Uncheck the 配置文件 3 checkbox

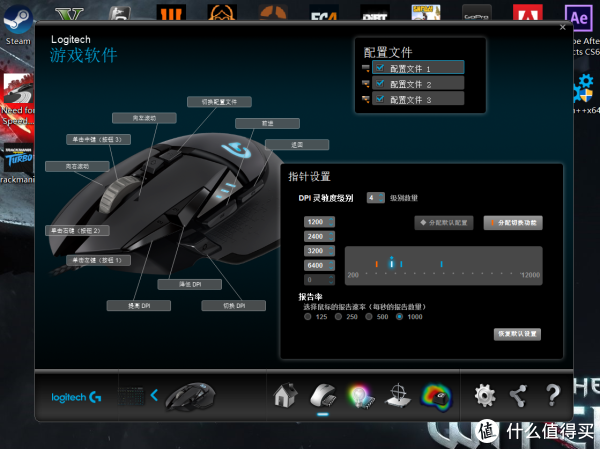pos(380,99)
